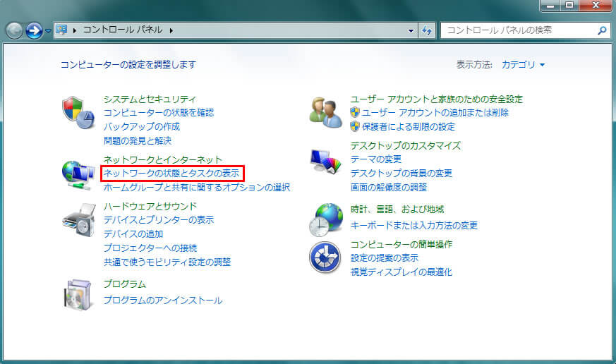Open 保護者による制限の設定 link
Screen dimensions: 616x364
click(408, 126)
